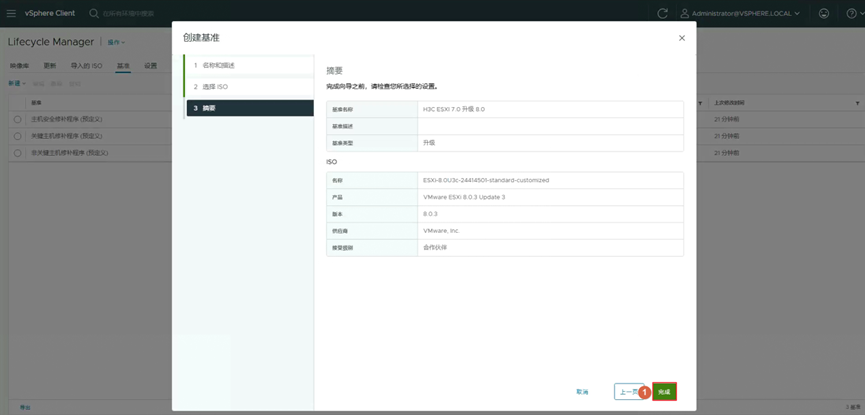Click the filter icon left of 上次修改时间
This screenshot has width=865, height=415.
[x=700, y=103]
